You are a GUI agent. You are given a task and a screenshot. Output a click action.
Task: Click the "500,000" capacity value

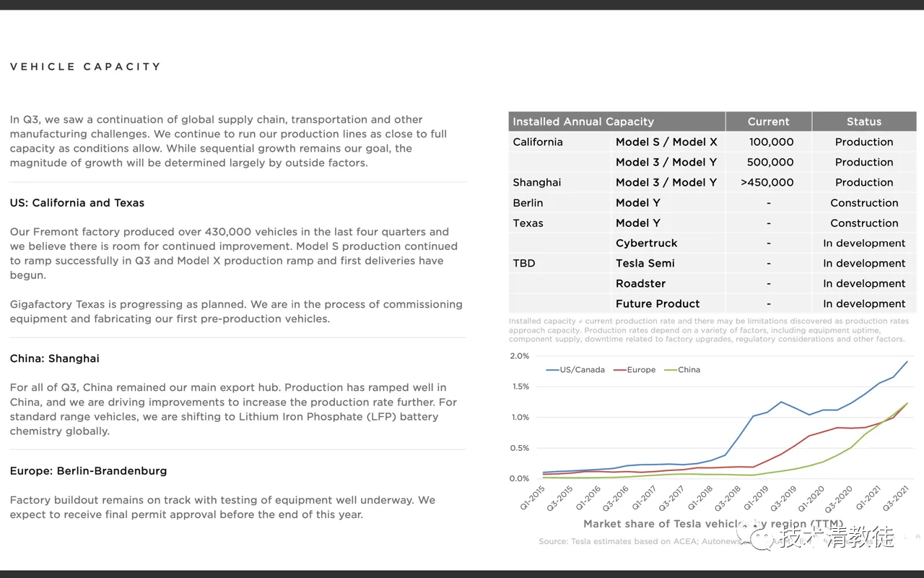[x=770, y=162]
